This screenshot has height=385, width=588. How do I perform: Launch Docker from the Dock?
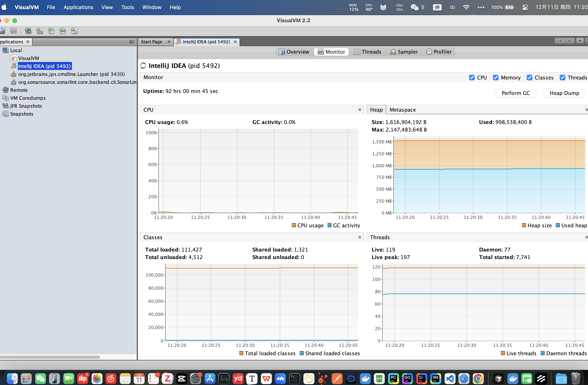[365, 378]
